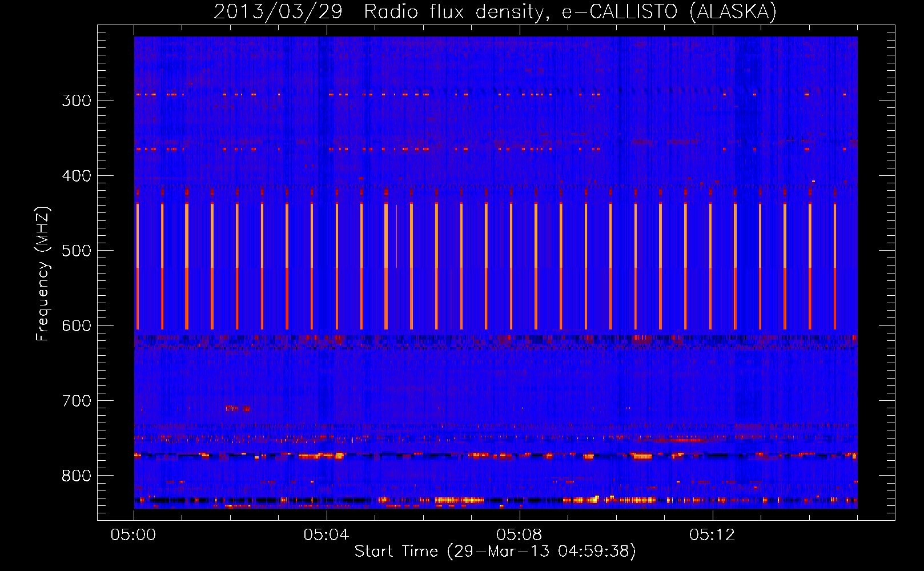Click the 05:04 time axis label

pos(326,535)
